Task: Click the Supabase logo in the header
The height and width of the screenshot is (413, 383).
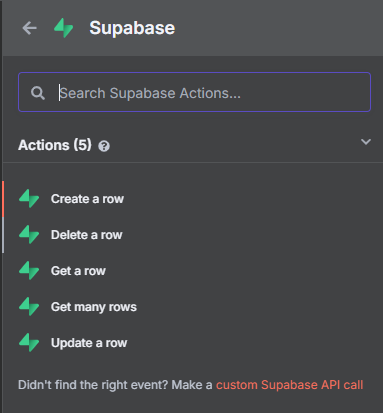Action: tap(64, 28)
